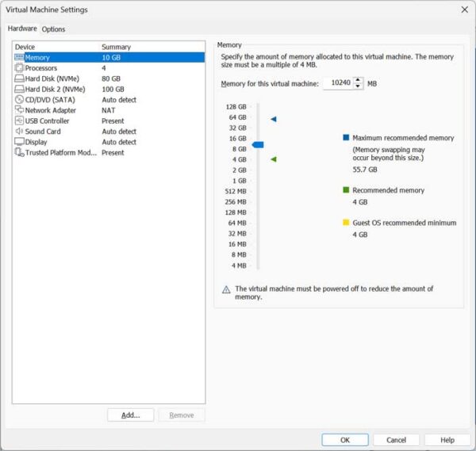Click the yellow Guest OS recommended minimum swatch
The width and height of the screenshot is (476, 451).
tap(346, 222)
